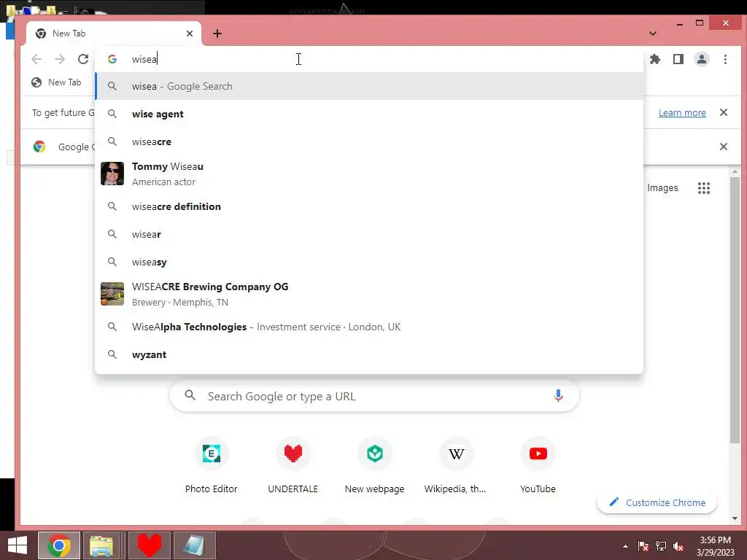Click the network tray icon
The width and height of the screenshot is (747, 560).
661,546
